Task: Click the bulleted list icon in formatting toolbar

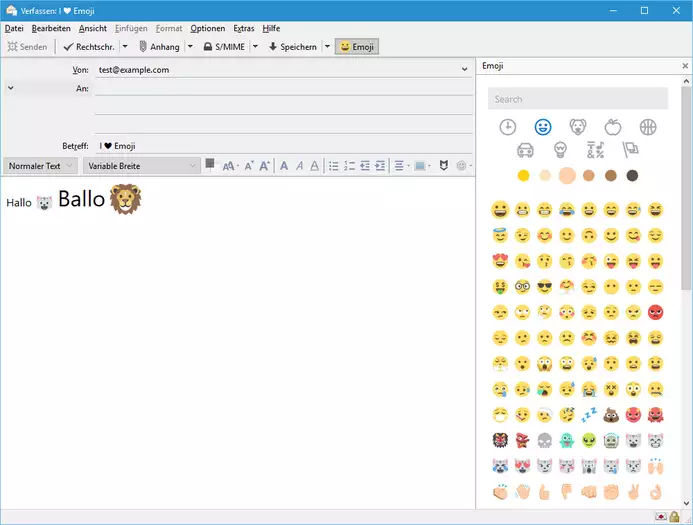Action: point(334,165)
